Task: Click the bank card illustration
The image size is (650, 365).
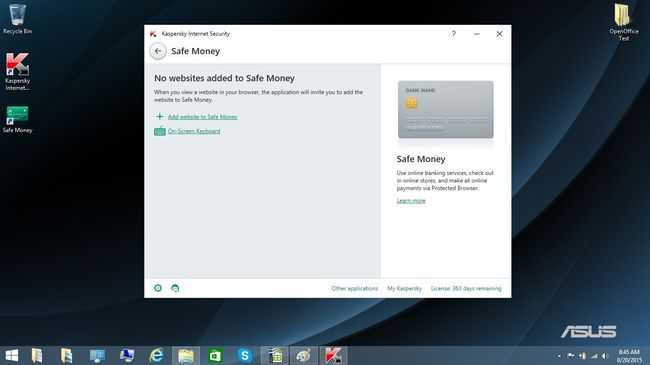Action: [446, 110]
